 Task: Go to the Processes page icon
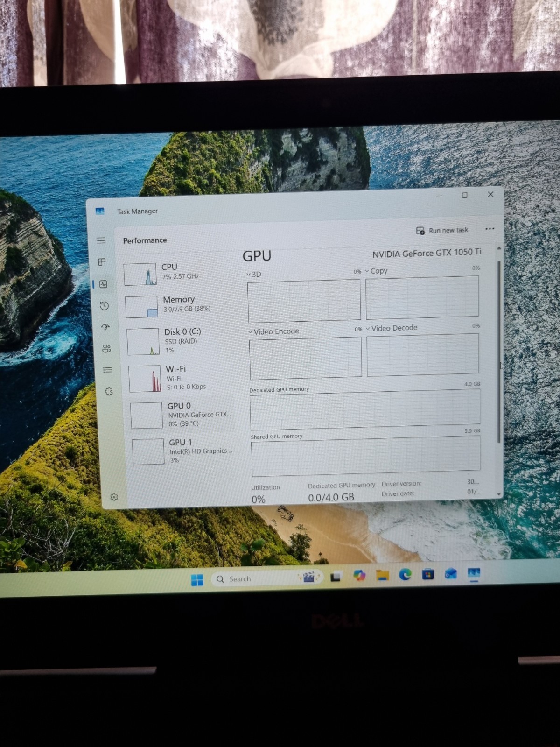coord(102,262)
